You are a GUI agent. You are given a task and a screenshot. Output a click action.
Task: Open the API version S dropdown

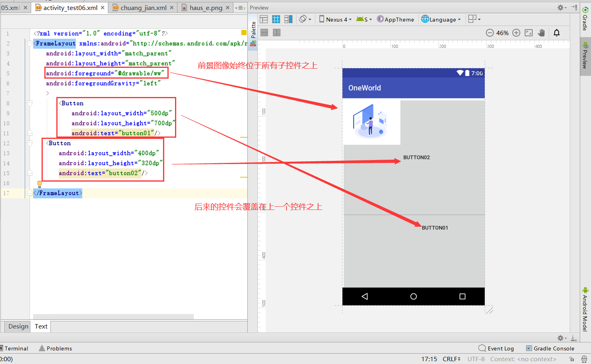pyautogui.click(x=364, y=19)
